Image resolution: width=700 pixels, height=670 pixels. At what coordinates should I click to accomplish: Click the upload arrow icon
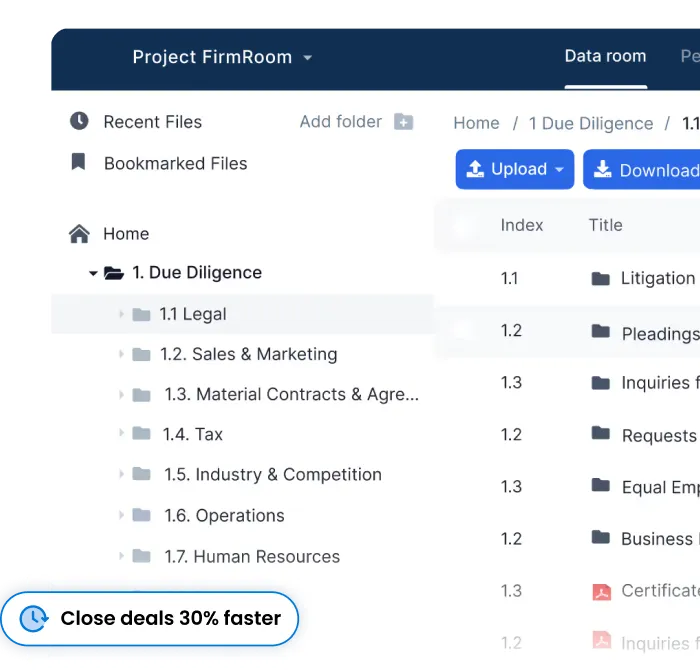[475, 169]
